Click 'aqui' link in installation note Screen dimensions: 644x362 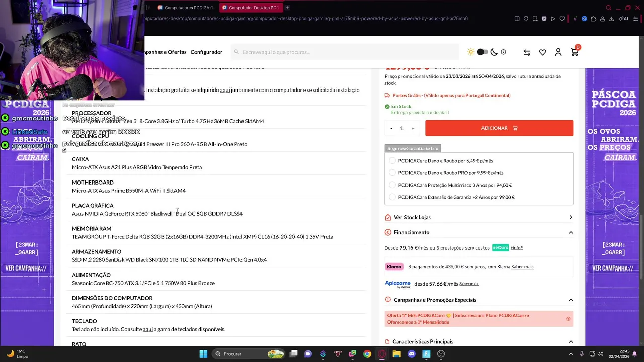(225, 90)
